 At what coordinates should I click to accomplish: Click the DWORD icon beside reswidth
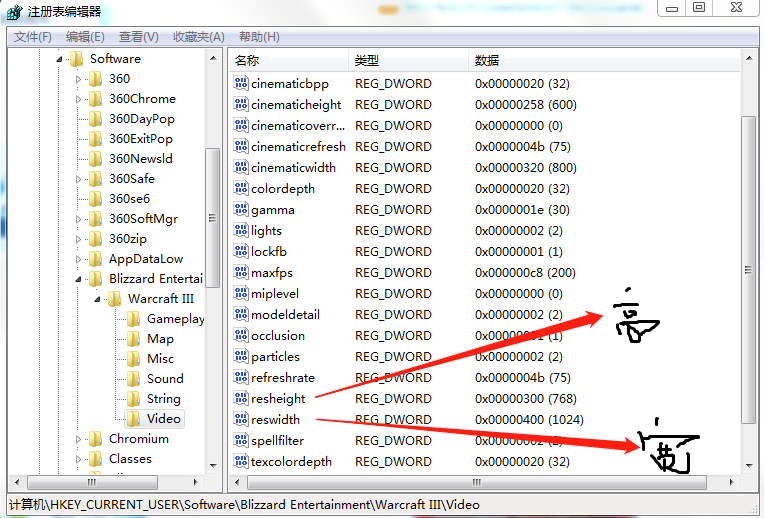241,419
